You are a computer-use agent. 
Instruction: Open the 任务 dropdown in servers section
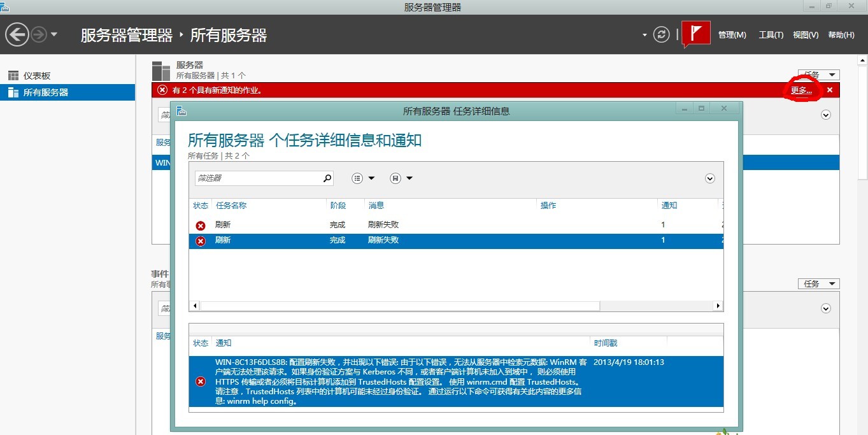[818, 75]
